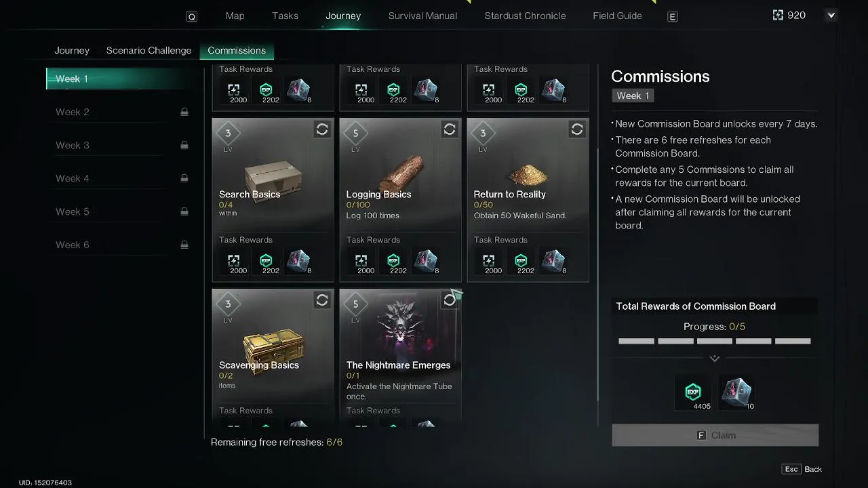
Task: Refresh the Scavenging Basics commission
Action: pos(322,300)
